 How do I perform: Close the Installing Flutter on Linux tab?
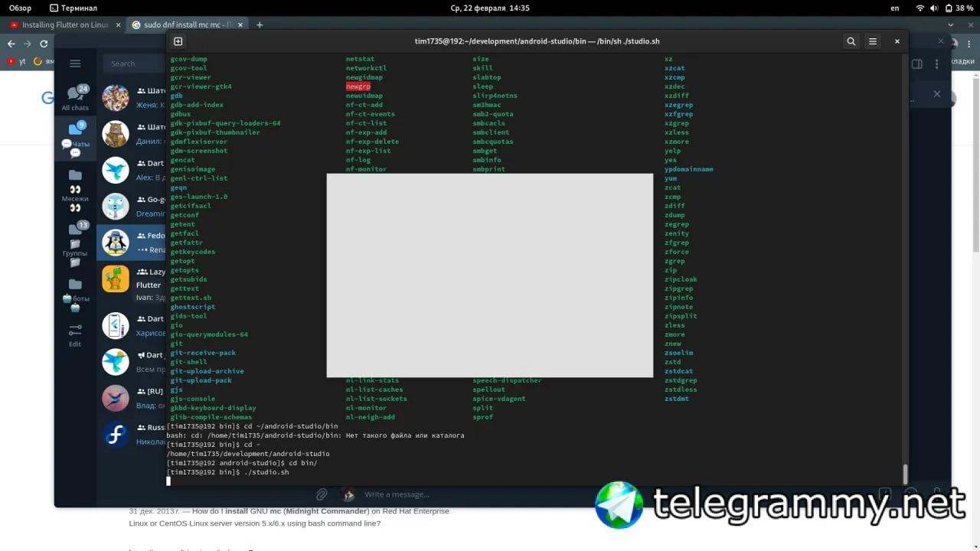tap(119, 24)
